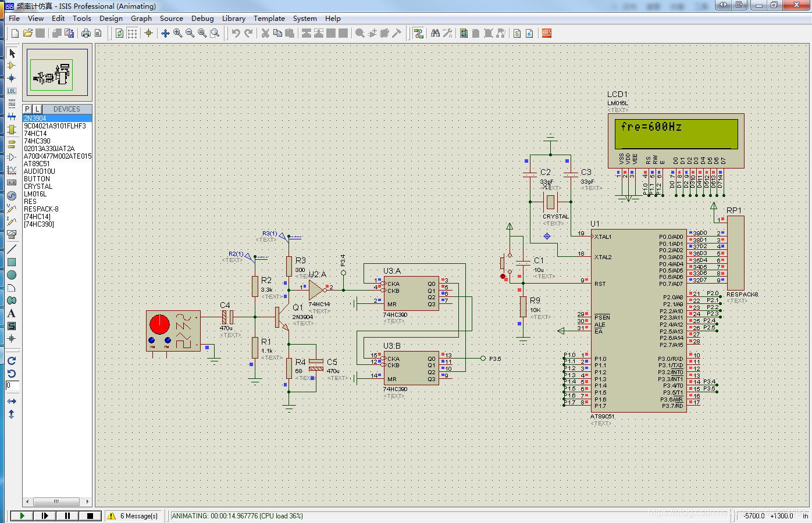Choose the 2D circle graphics tool
The width and height of the screenshot is (812, 523).
pyautogui.click(x=12, y=275)
